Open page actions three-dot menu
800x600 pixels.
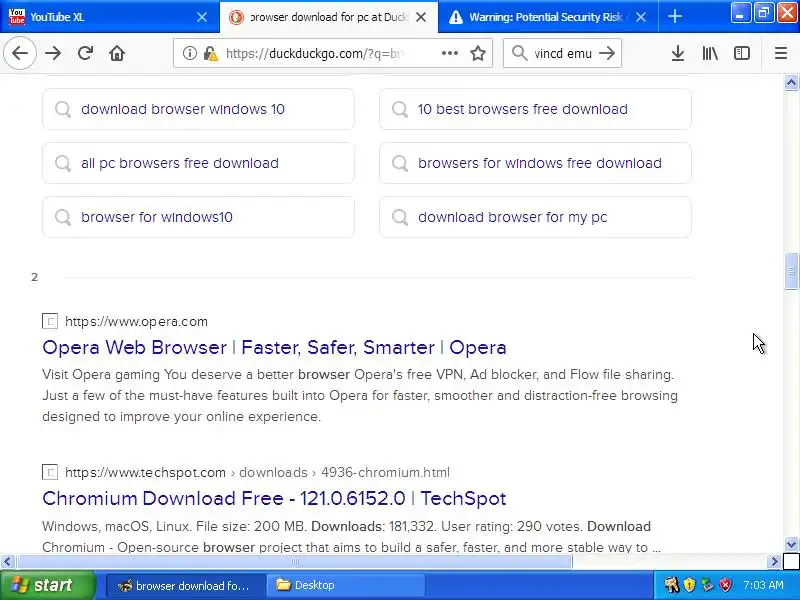click(x=449, y=53)
